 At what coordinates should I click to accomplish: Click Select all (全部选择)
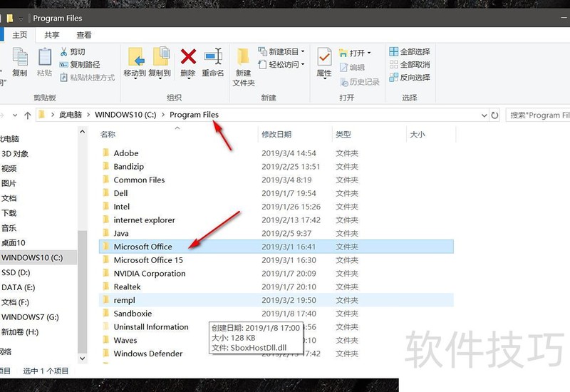click(x=409, y=51)
